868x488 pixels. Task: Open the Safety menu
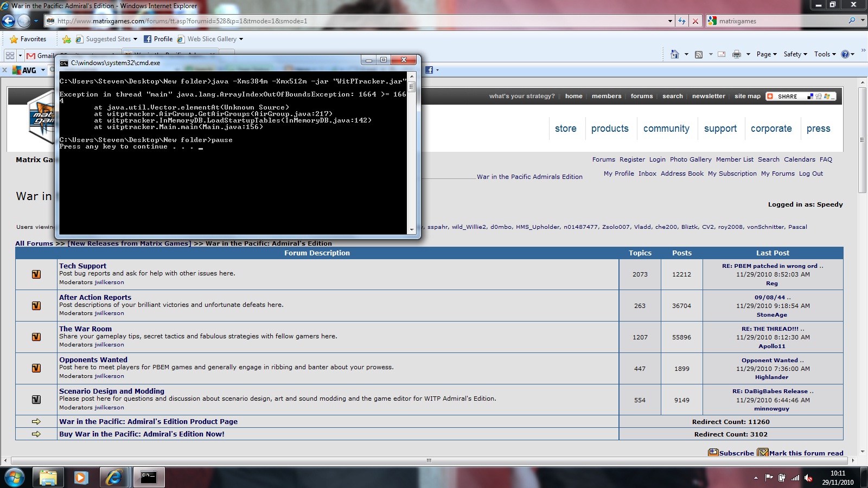tap(795, 54)
